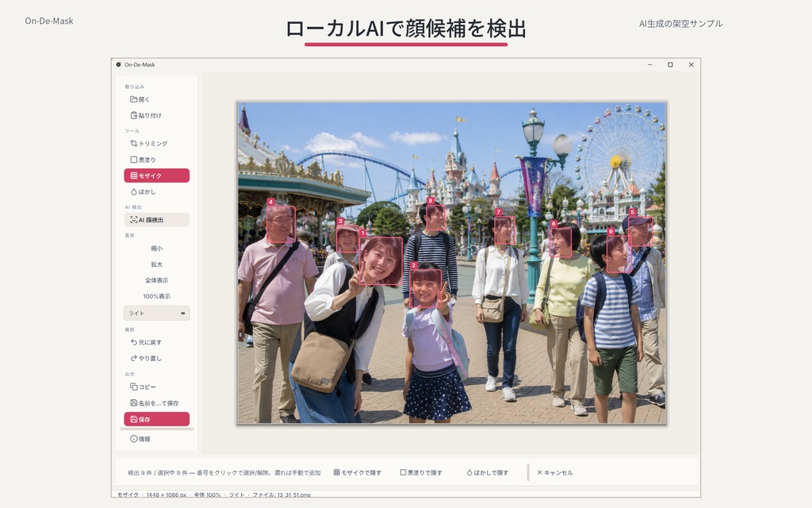Toggle face box 7 on woman in white blouse
Viewport: 812px width, 508px height.
504,230
